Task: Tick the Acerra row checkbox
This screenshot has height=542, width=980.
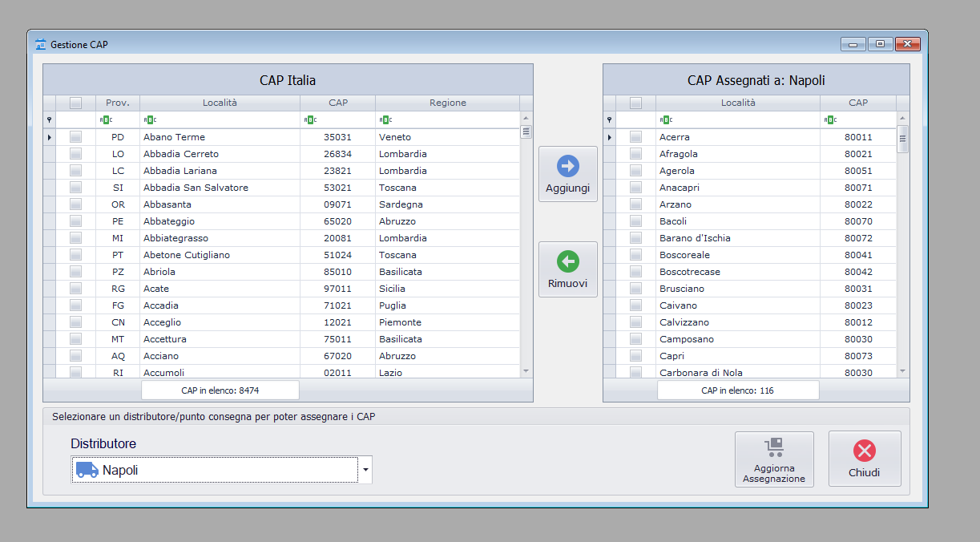Action: [635, 137]
